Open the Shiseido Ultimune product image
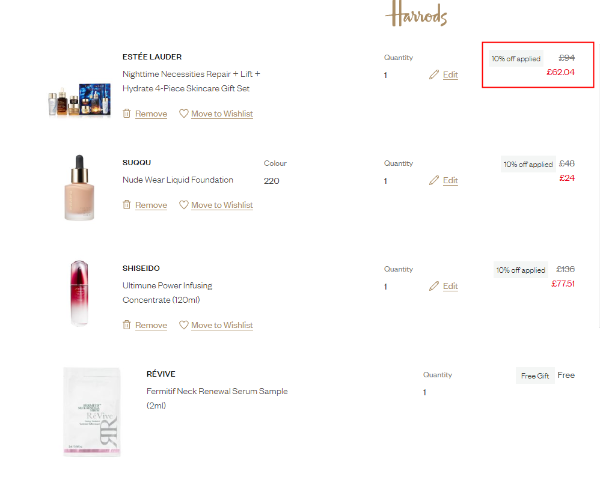 click(79, 293)
